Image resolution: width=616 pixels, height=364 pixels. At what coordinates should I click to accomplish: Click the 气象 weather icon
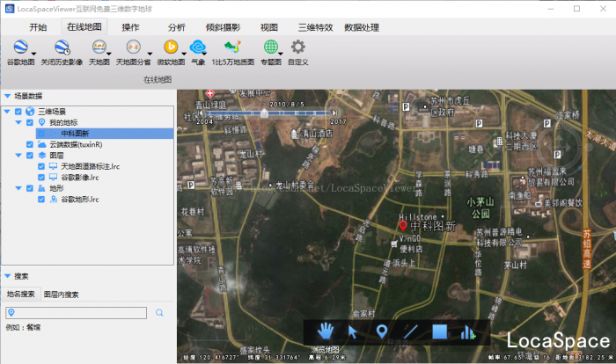[198, 47]
